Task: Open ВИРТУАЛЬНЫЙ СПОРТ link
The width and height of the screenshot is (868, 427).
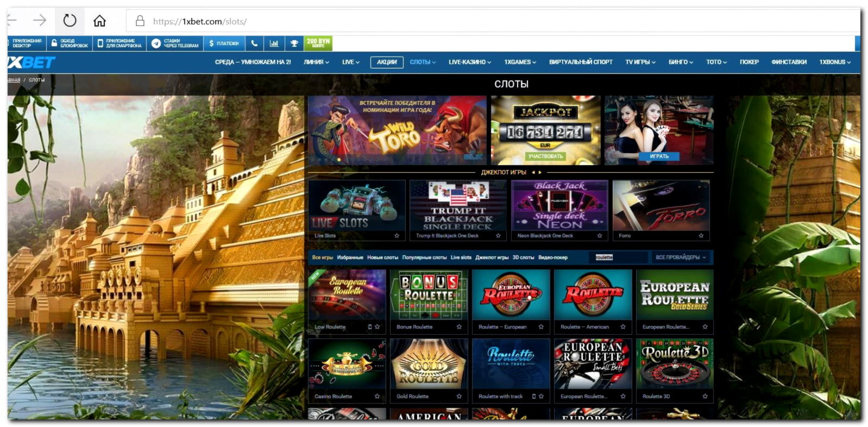Action: (581, 62)
